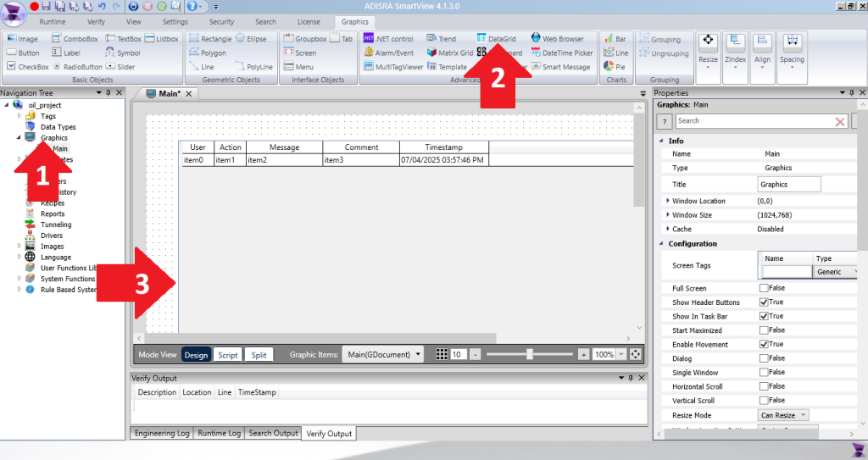Insert a DateTime Picker object
Image resolution: width=868 pixels, height=460 pixels.
[562, 53]
